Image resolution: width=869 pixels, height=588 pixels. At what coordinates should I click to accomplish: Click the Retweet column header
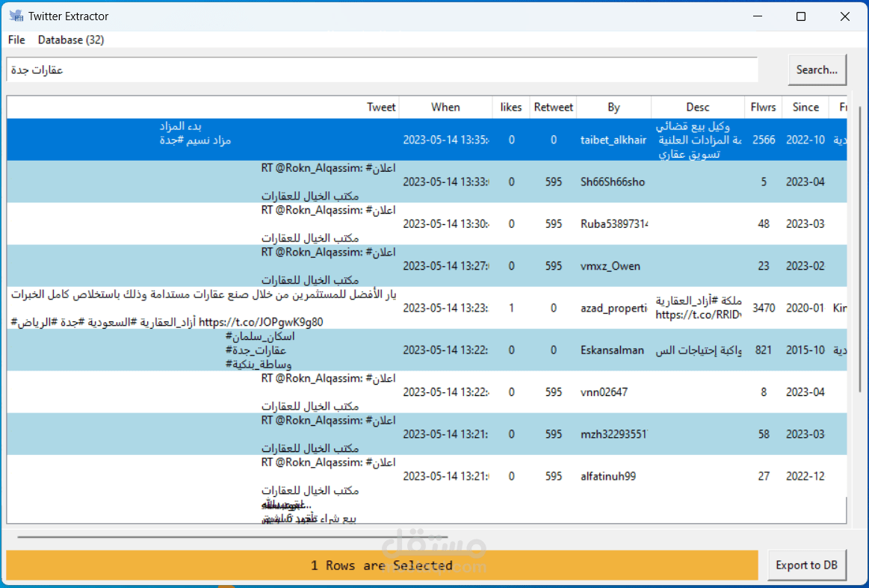[x=553, y=108]
